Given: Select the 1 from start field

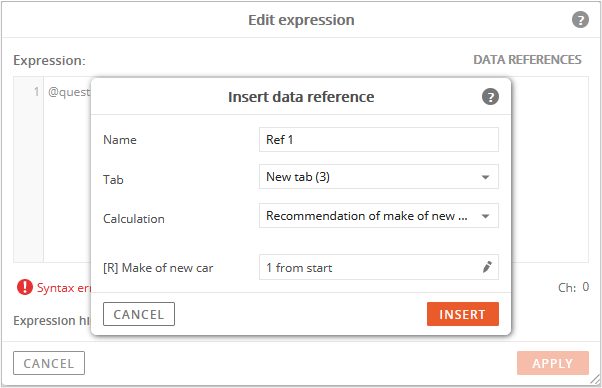Looking at the screenshot, I should coord(379,267).
